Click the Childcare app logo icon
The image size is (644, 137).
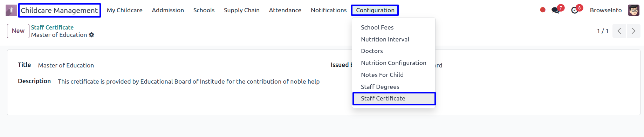11,10
